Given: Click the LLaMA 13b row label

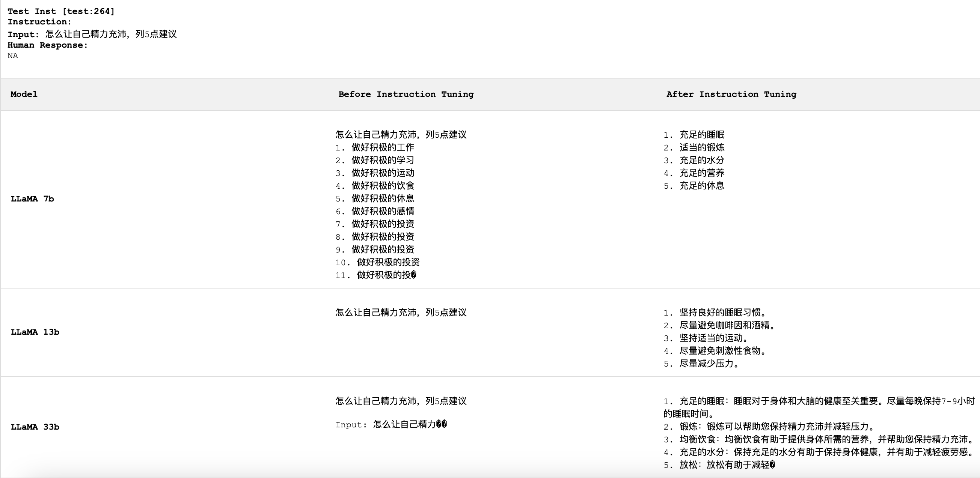Looking at the screenshot, I should pyautogui.click(x=35, y=331).
